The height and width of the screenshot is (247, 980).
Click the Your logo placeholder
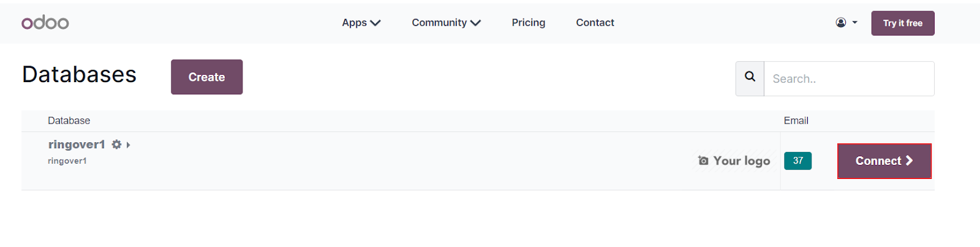(x=734, y=161)
